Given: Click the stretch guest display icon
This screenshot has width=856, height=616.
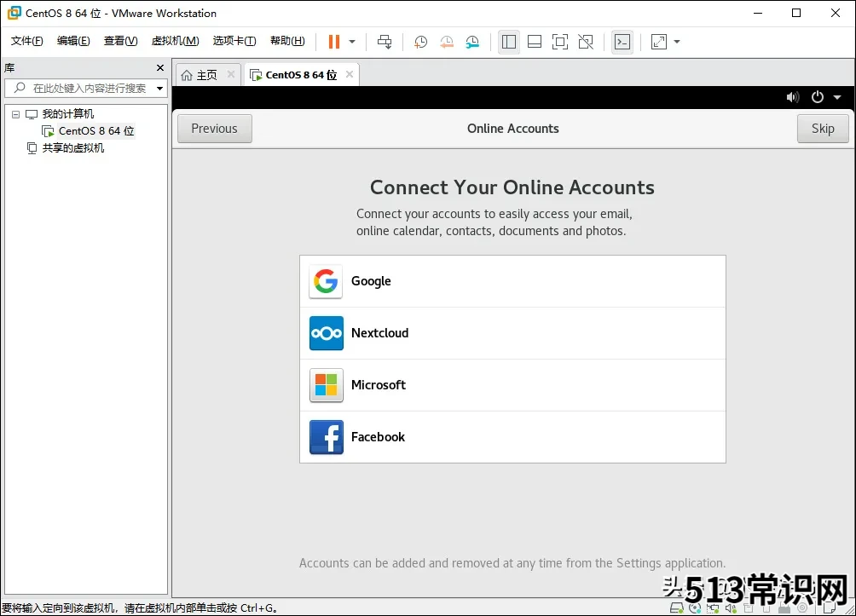Looking at the screenshot, I should click(x=659, y=42).
